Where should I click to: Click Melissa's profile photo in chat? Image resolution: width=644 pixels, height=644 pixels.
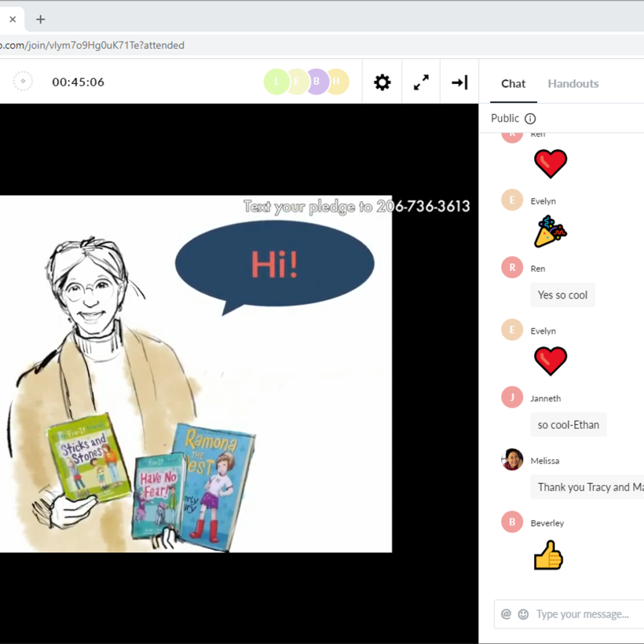pyautogui.click(x=513, y=460)
